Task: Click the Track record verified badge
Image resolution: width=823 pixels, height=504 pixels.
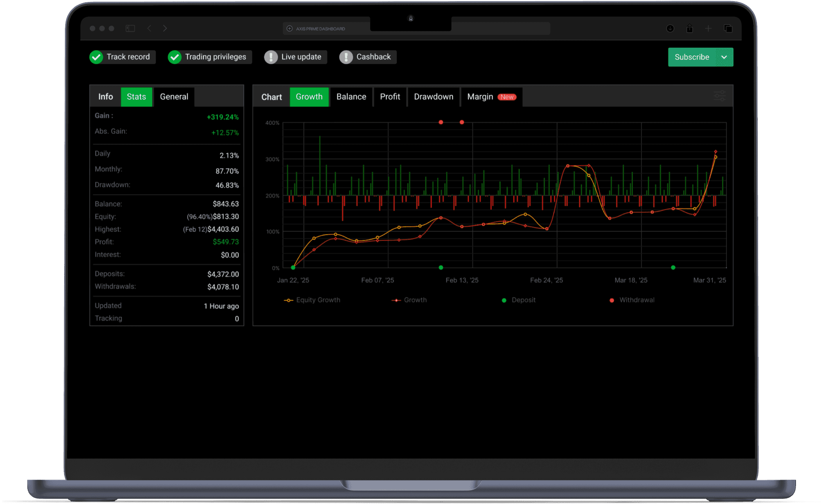Action: point(122,57)
